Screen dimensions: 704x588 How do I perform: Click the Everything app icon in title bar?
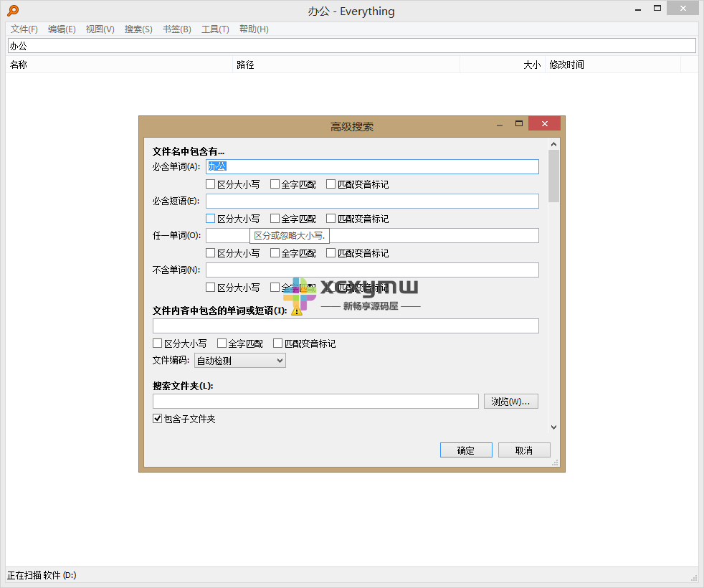coord(11,11)
